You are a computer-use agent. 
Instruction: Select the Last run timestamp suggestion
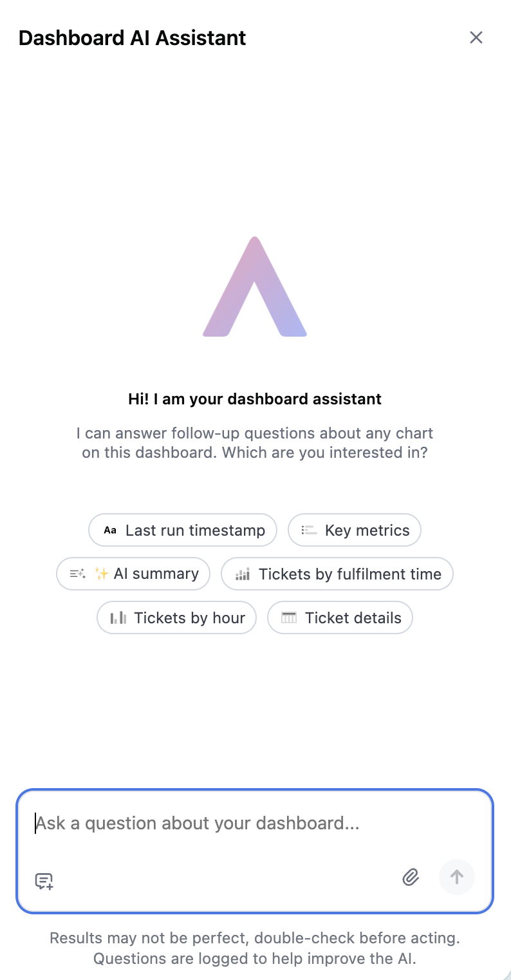(x=182, y=530)
